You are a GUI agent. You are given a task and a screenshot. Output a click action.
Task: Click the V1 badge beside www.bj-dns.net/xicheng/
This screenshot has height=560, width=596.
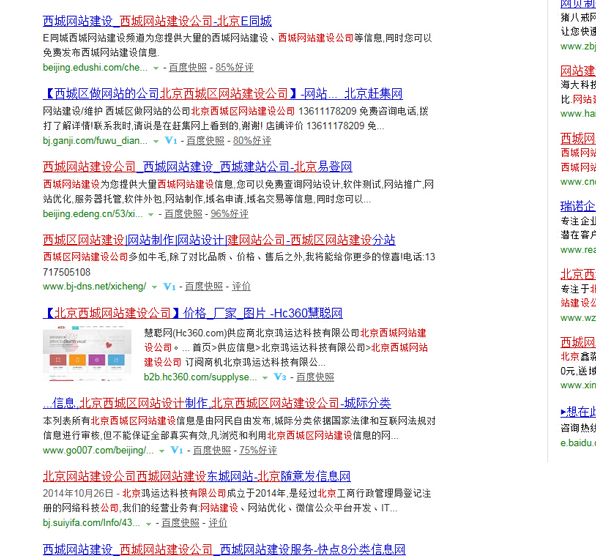click(170, 287)
